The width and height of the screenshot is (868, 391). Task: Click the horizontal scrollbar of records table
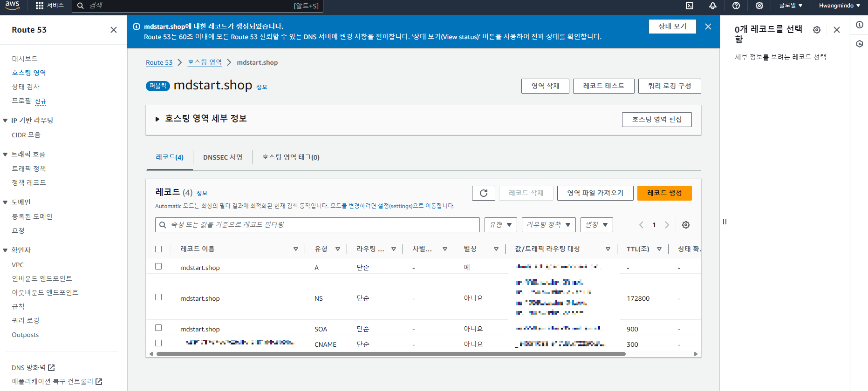391,354
